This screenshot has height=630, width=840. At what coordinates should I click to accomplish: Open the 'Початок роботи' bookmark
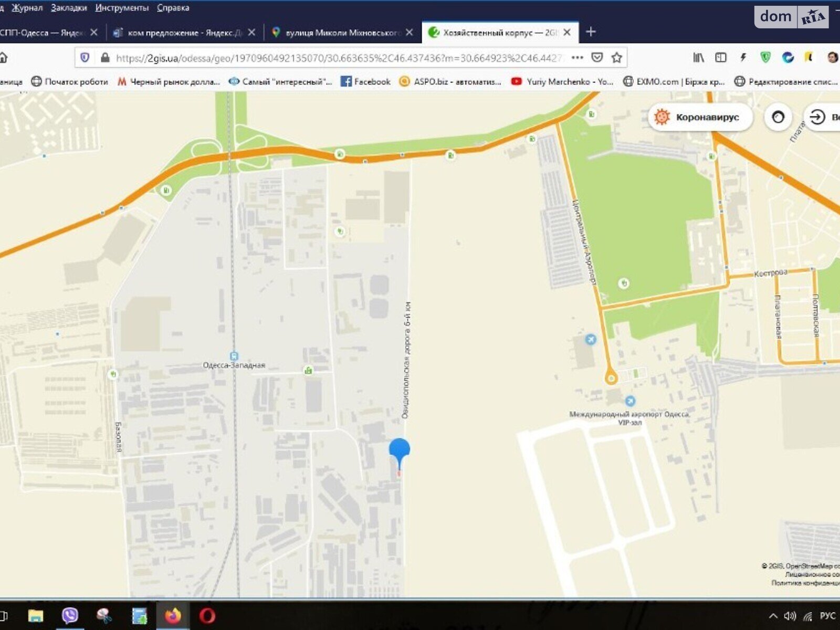(x=70, y=81)
